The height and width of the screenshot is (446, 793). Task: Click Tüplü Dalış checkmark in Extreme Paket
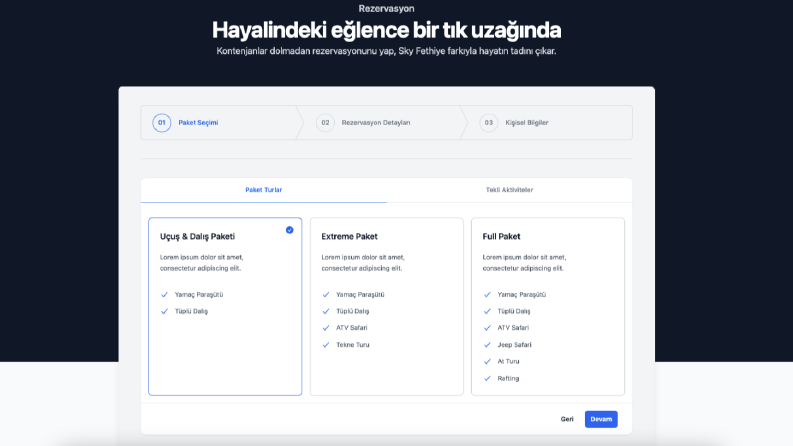click(x=326, y=311)
